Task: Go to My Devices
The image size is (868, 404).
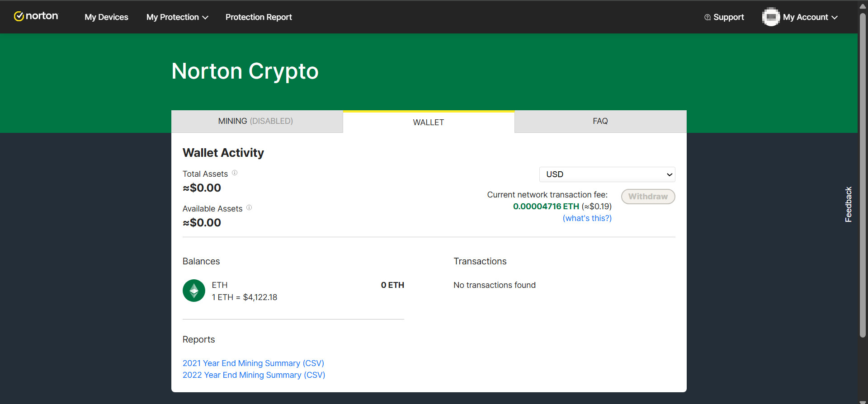Action: pos(106,17)
